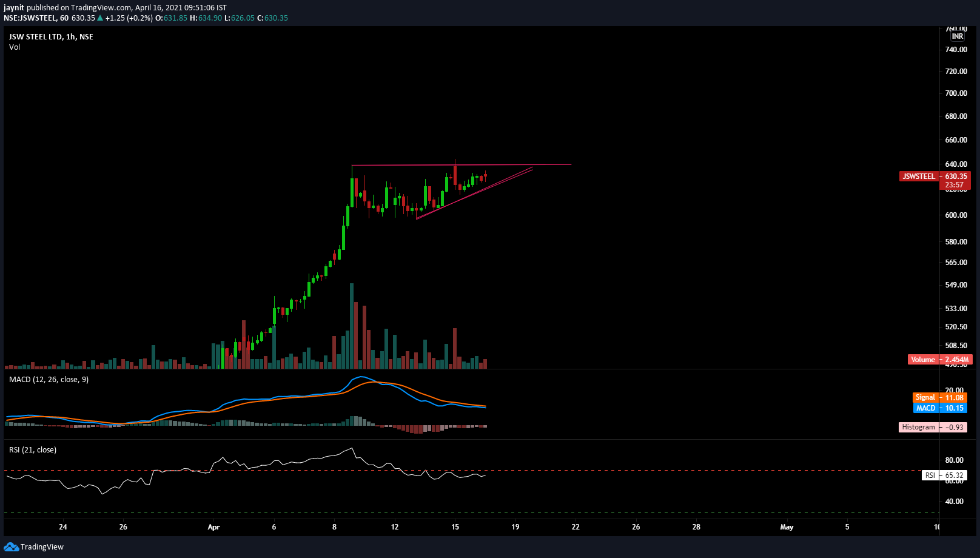This screenshot has width=980, height=558.
Task: Click date 24 on the time axis
Action: tap(63, 527)
